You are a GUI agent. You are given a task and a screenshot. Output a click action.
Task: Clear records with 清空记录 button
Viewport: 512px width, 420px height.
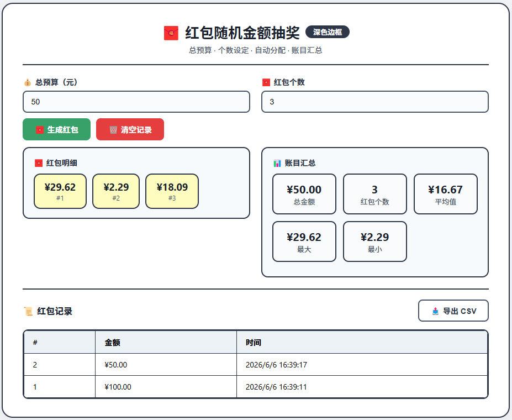(x=130, y=129)
